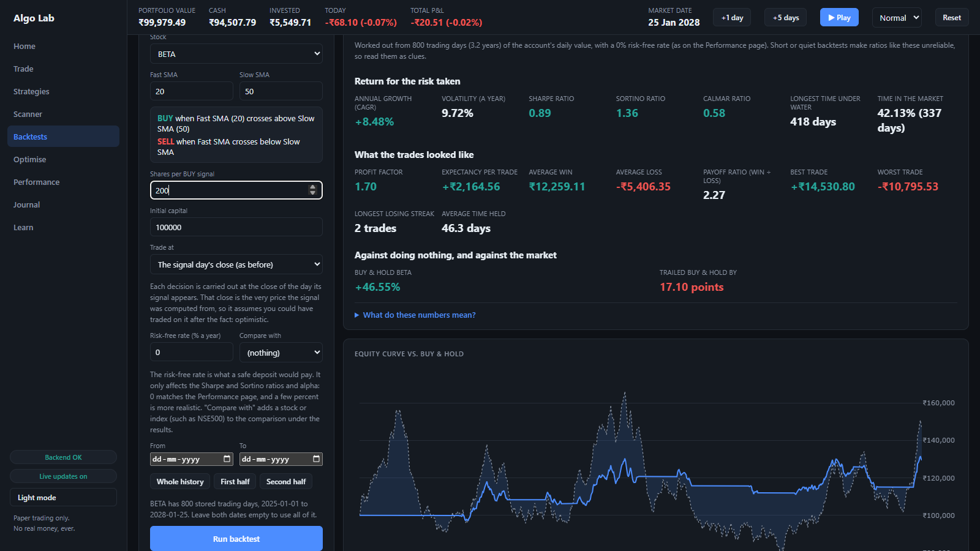Select the Whole history range
Screen dimensions: 980x551
(180, 482)
